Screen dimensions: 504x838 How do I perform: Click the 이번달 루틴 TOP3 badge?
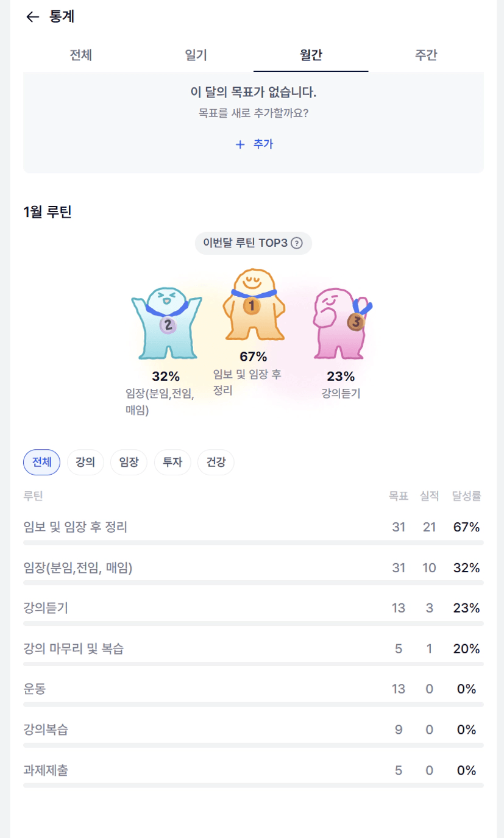[x=246, y=243]
